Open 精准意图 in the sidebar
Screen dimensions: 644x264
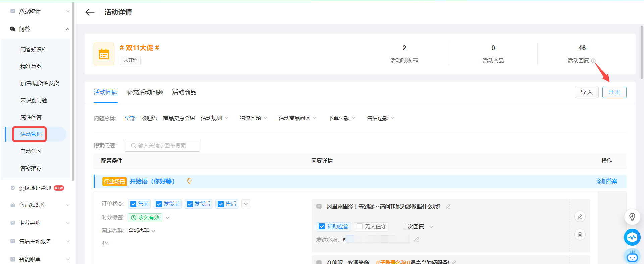point(31,66)
